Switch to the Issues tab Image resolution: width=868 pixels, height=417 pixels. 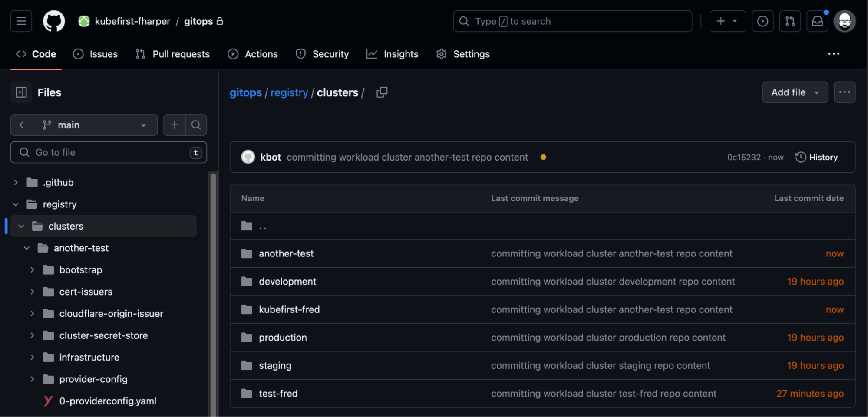[96, 54]
